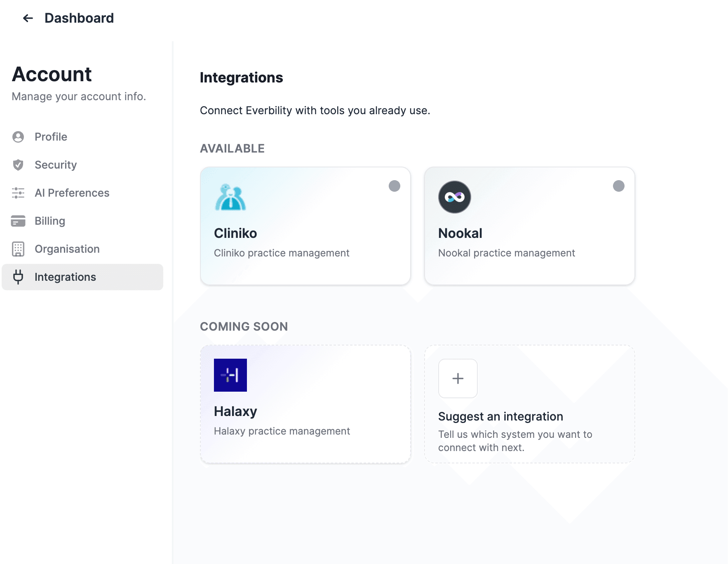Image resolution: width=728 pixels, height=564 pixels.
Task: Click the Nookal infinity logo
Action: [454, 197]
